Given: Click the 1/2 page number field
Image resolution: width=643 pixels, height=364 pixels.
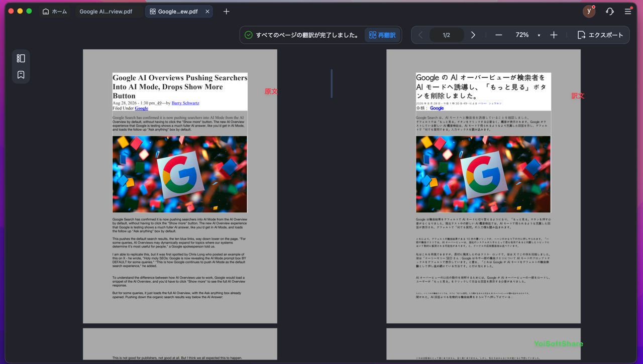Looking at the screenshot, I should click(447, 35).
